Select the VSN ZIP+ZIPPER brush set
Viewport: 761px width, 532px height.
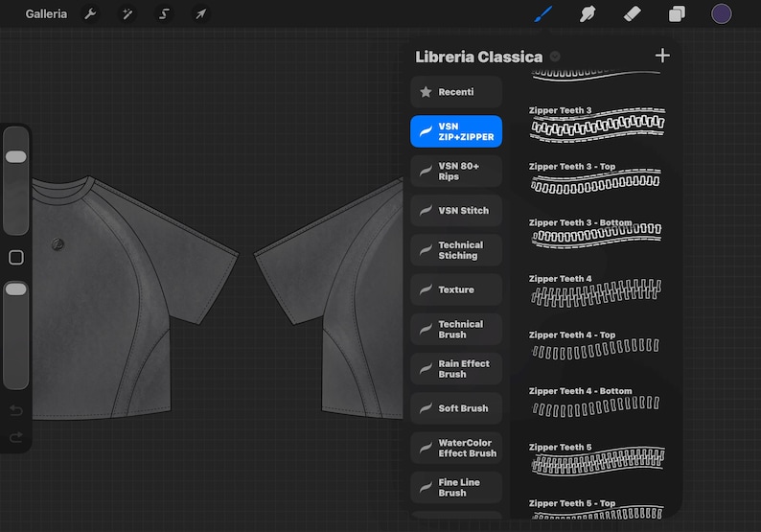click(x=456, y=131)
